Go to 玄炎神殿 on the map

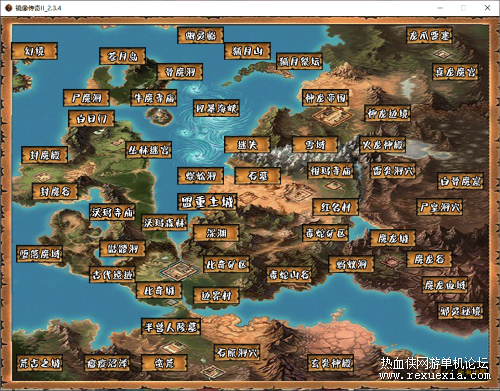pos(330,363)
